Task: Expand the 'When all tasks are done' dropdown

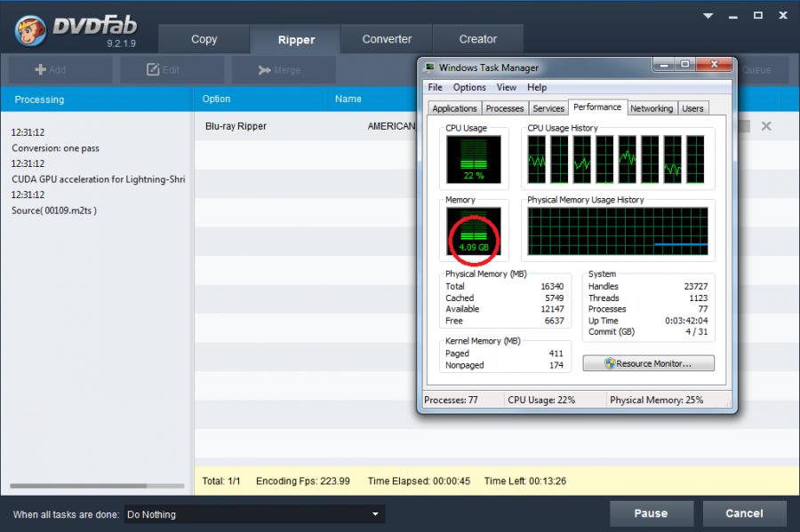Action: point(254,514)
